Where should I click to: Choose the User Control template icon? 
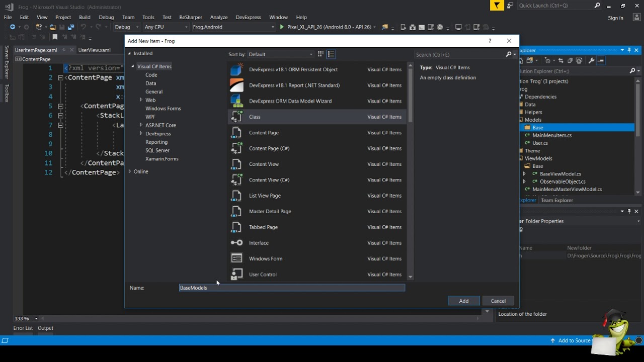[x=236, y=275]
